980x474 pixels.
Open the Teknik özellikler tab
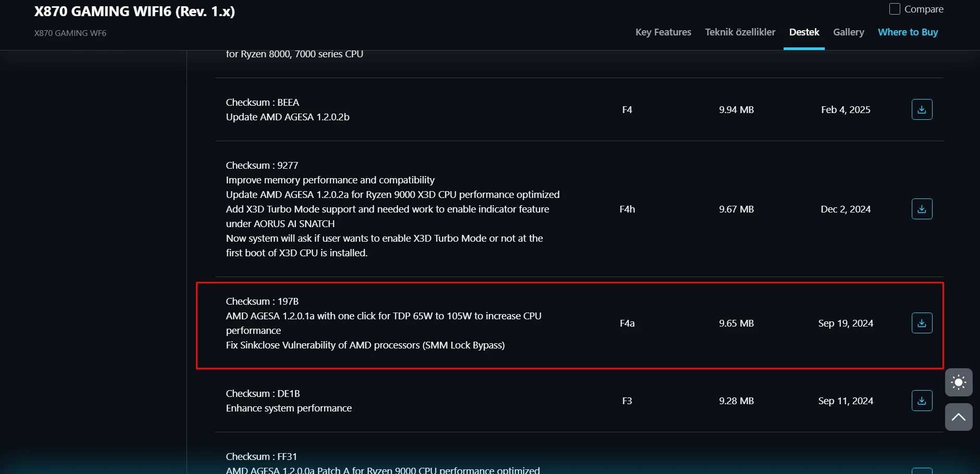[740, 32]
